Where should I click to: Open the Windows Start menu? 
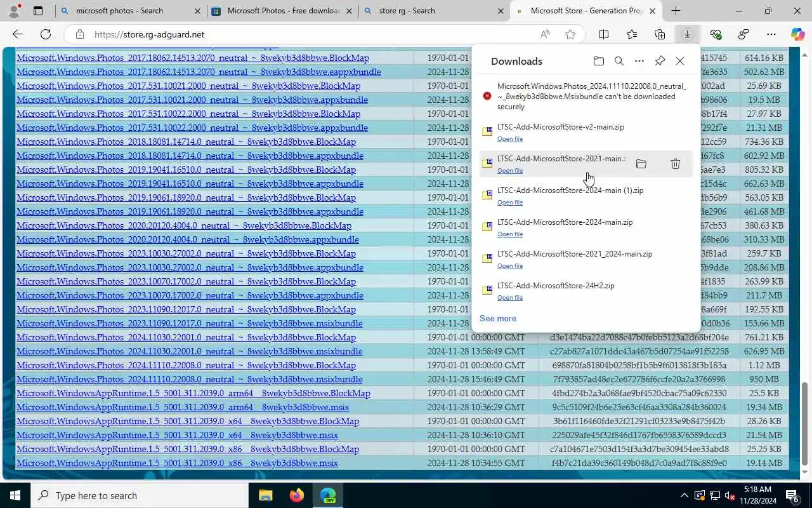click(x=15, y=495)
